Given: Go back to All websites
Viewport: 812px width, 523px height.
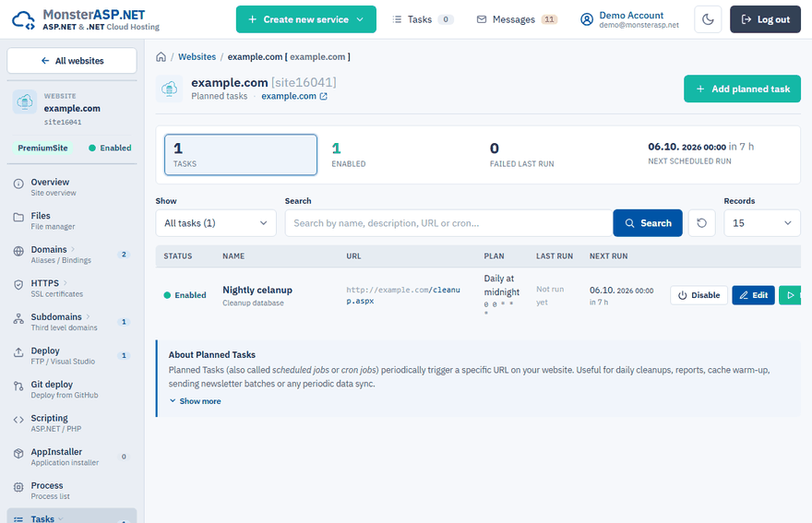Looking at the screenshot, I should click(72, 61).
